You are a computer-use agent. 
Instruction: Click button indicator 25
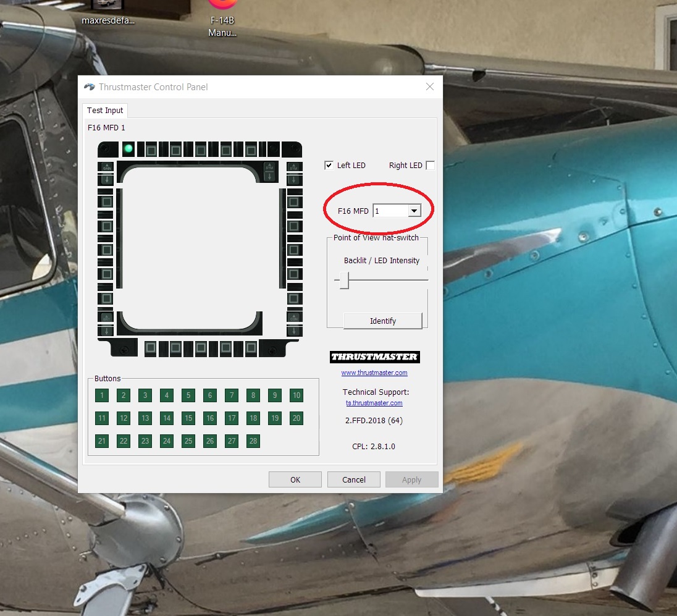tap(188, 441)
